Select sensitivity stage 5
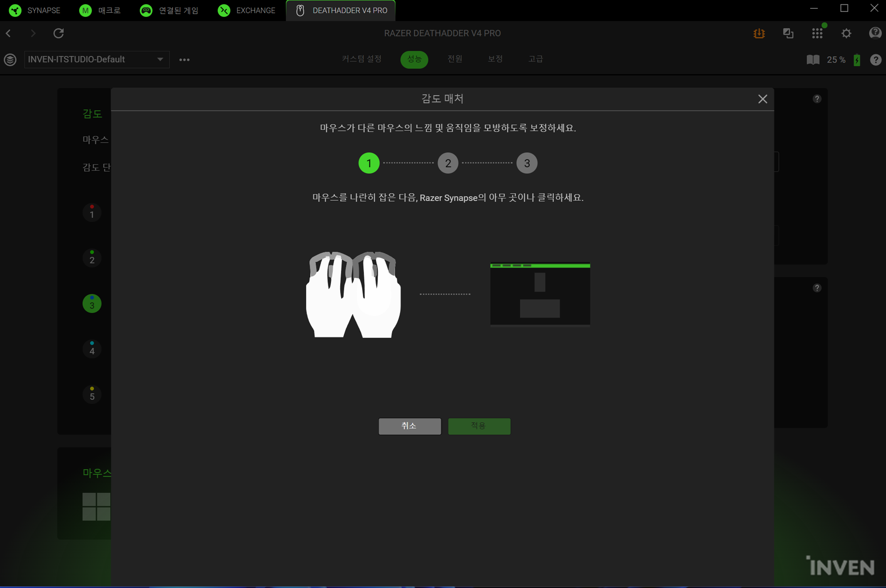Screen dimensions: 886x588 92,395
